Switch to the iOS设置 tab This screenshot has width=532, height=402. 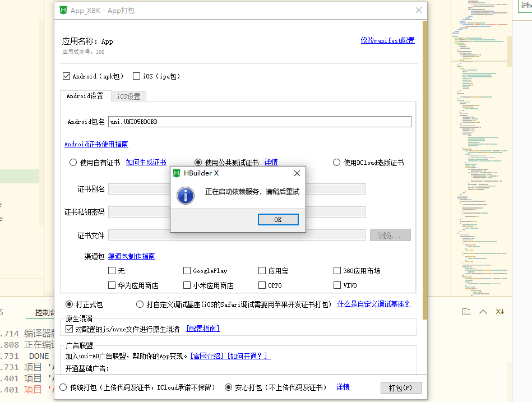pos(128,96)
